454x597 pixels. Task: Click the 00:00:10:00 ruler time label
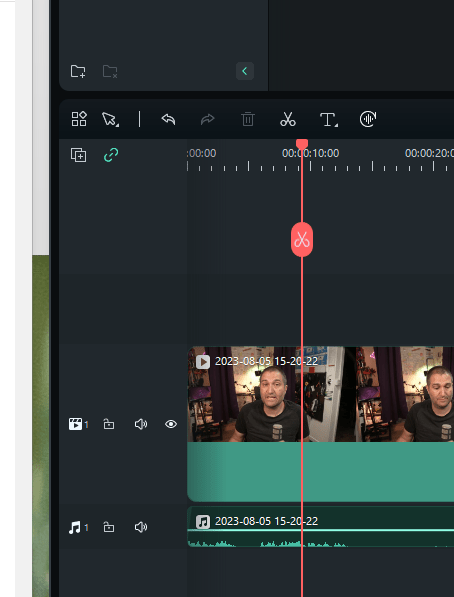point(310,153)
